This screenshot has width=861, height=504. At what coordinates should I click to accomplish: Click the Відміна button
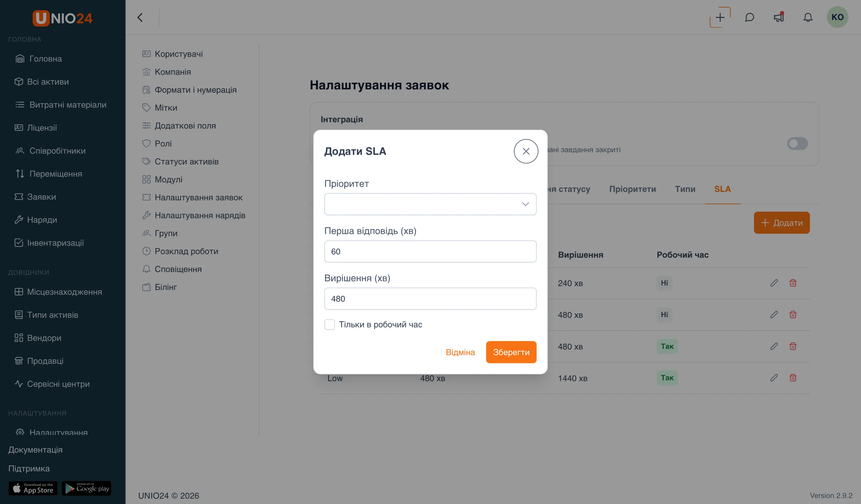[x=460, y=352]
